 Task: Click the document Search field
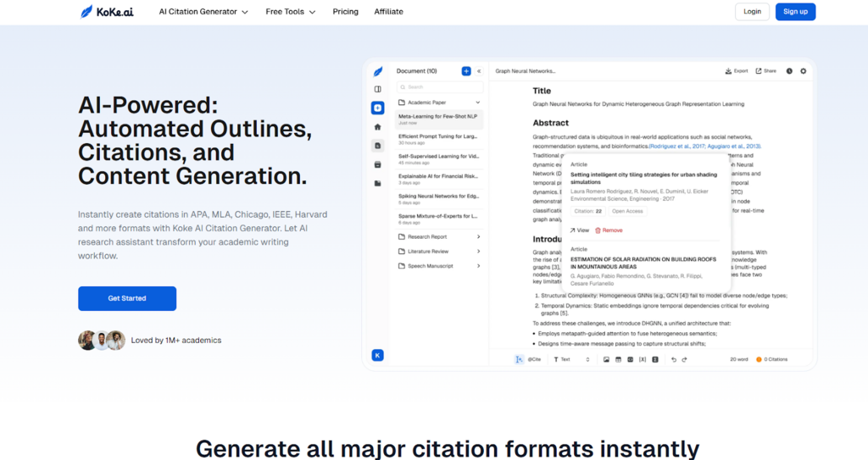coord(440,87)
